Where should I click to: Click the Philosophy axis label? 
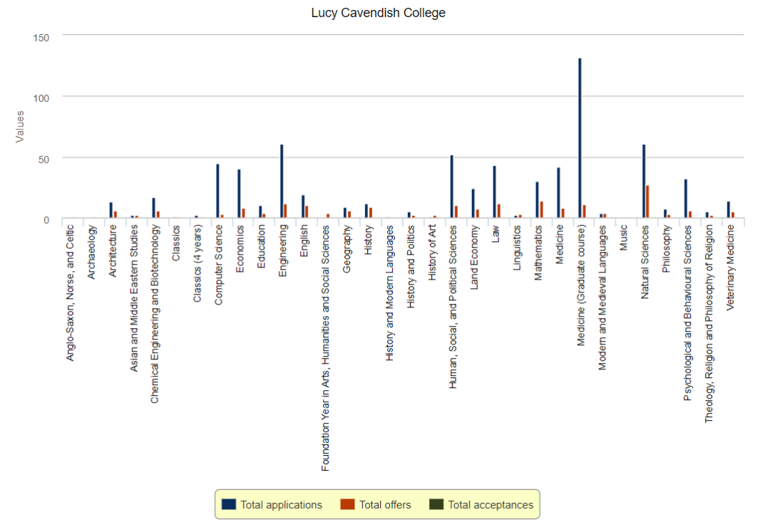(x=667, y=249)
